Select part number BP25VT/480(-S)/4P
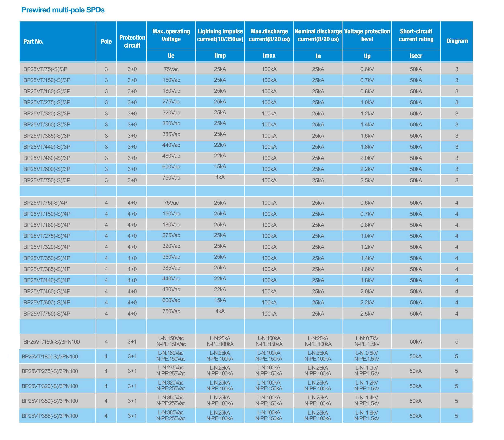 [x=47, y=291]
